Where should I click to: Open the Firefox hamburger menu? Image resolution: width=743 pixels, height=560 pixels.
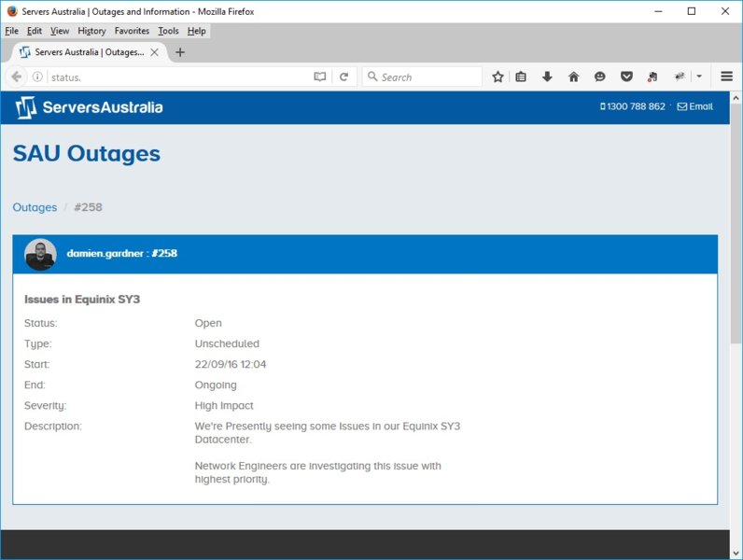tap(726, 77)
